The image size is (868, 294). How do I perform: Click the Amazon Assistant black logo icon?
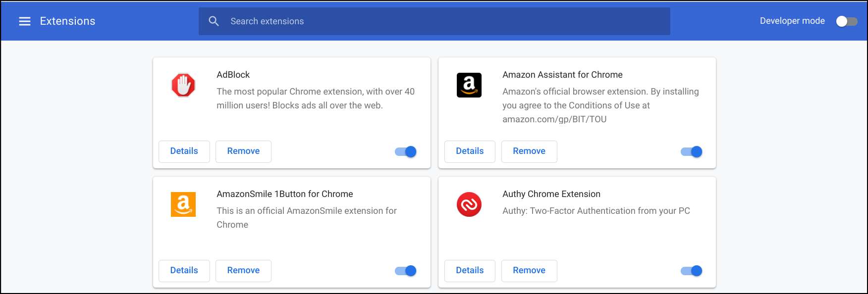tap(469, 85)
